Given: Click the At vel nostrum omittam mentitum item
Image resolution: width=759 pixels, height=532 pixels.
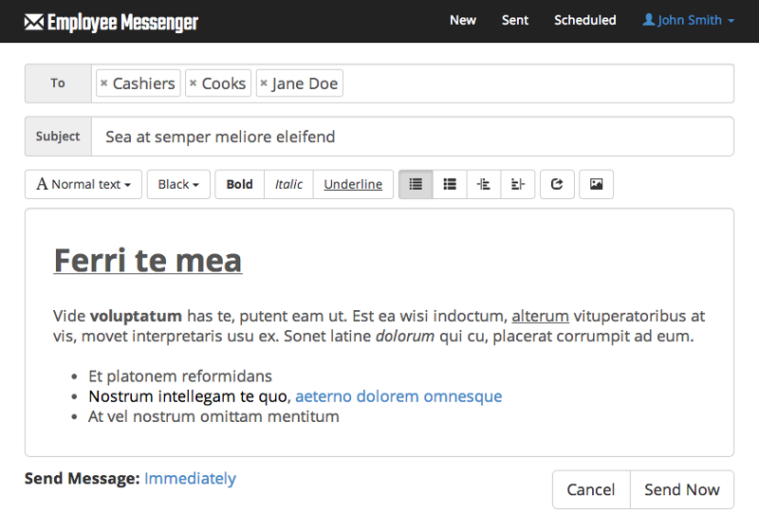Looking at the screenshot, I should [213, 416].
